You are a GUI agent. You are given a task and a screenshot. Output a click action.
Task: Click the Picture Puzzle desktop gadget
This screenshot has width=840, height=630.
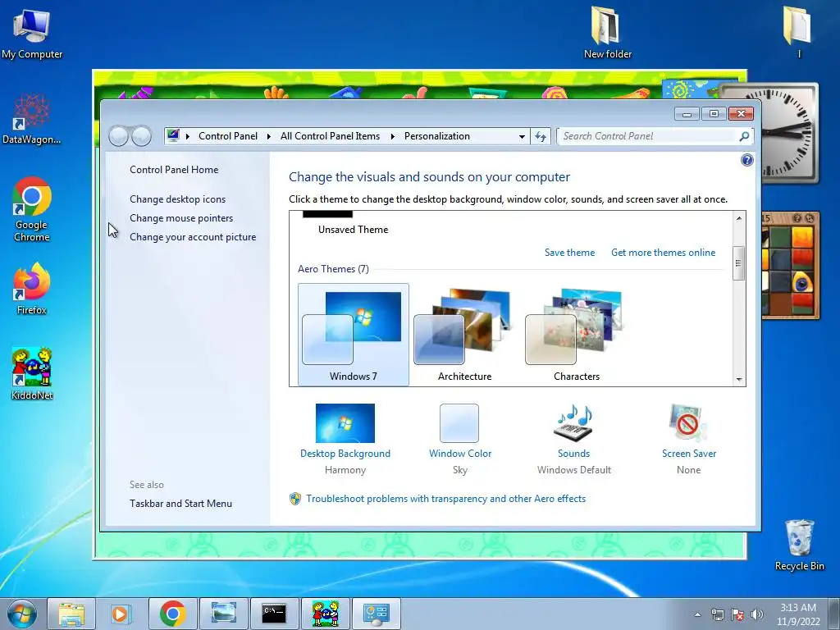tap(791, 265)
